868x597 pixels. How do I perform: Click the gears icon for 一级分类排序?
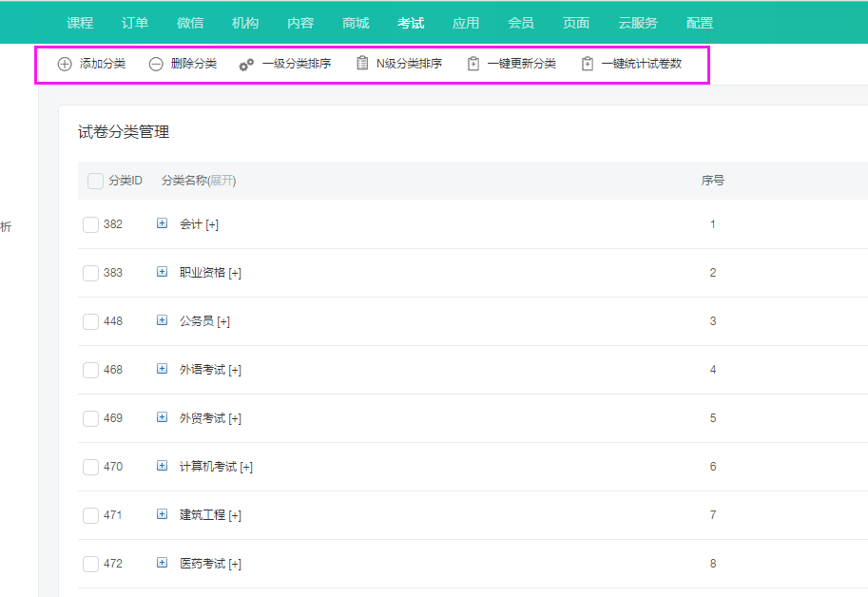246,65
